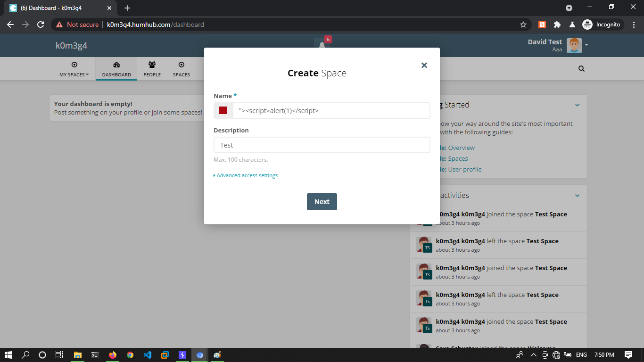Open a new browser tab
The width and height of the screenshot is (644, 362).
(127, 8)
